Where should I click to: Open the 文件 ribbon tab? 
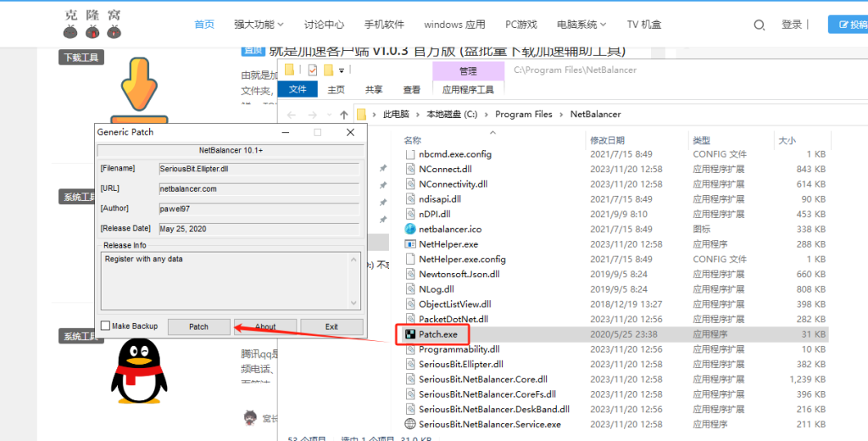tap(298, 89)
